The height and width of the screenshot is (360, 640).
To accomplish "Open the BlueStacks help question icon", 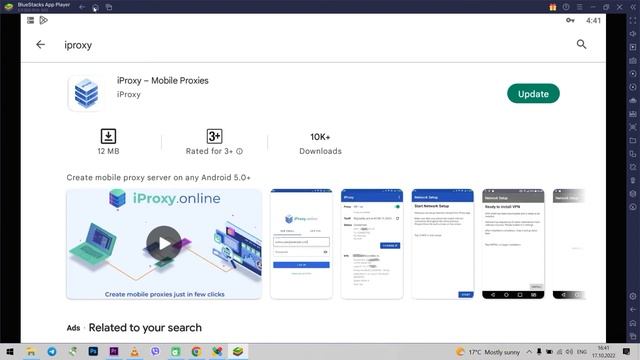I will pos(566,7).
